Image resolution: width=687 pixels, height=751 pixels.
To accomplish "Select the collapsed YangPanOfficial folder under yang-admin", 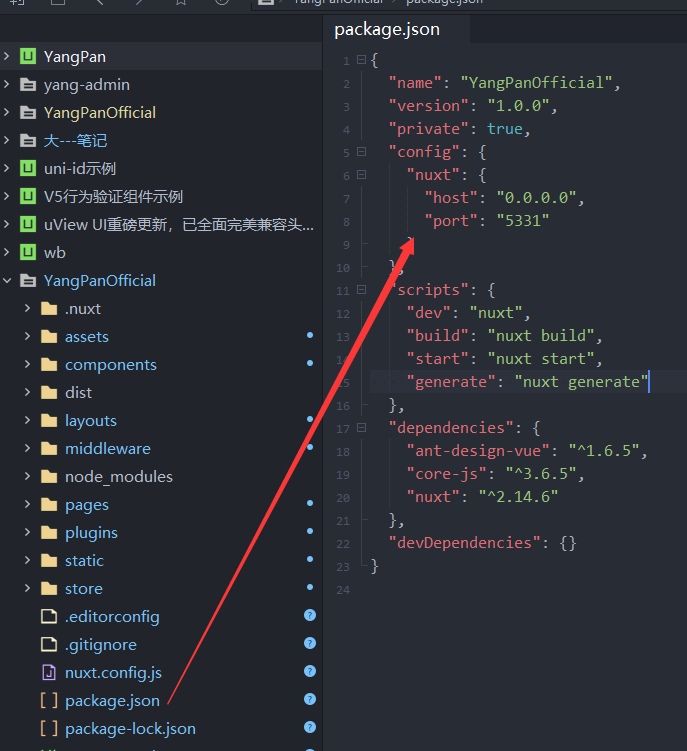I will pyautogui.click(x=100, y=113).
